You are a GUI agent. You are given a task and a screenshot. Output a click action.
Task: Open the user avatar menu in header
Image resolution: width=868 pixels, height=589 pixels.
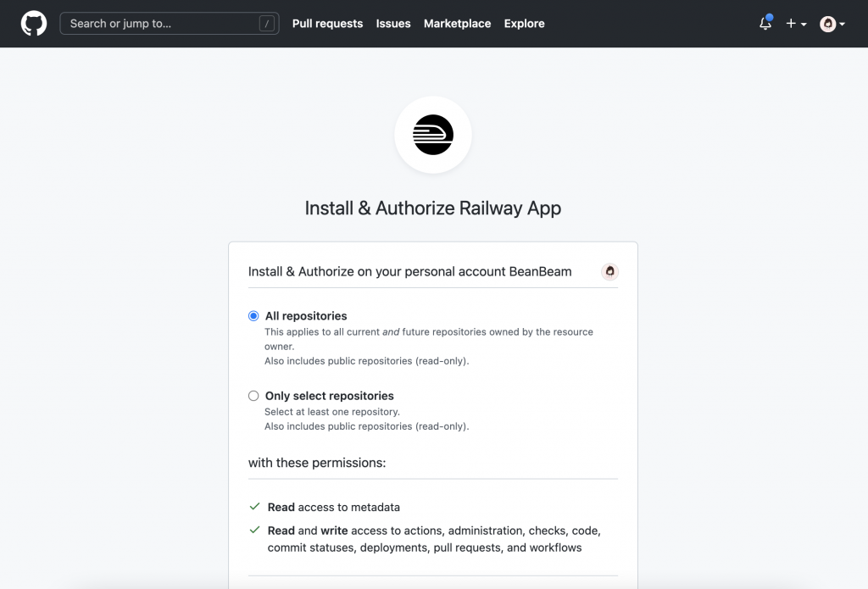832,24
